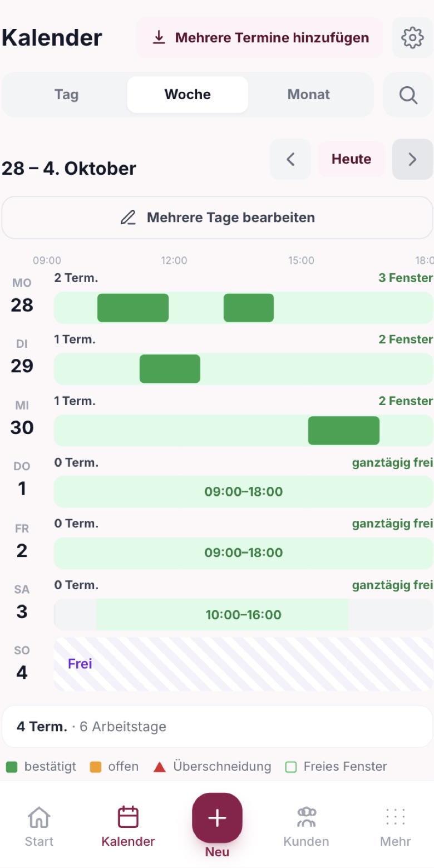
Task: Switch to Tag view
Action: (x=66, y=95)
